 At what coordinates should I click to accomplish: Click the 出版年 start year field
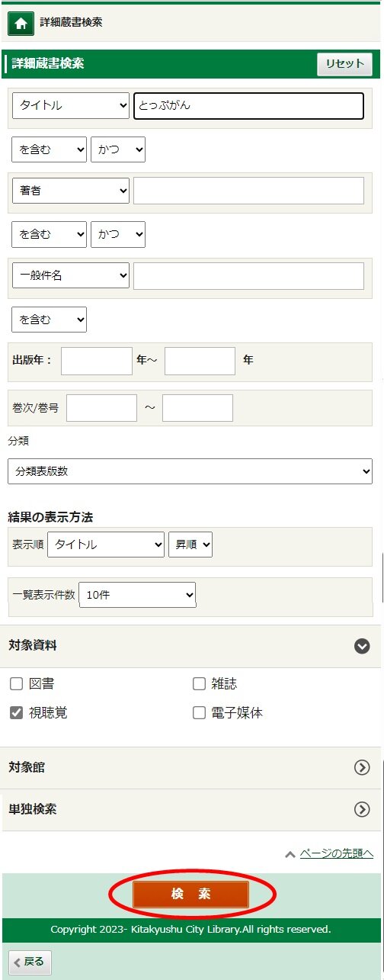(97, 361)
